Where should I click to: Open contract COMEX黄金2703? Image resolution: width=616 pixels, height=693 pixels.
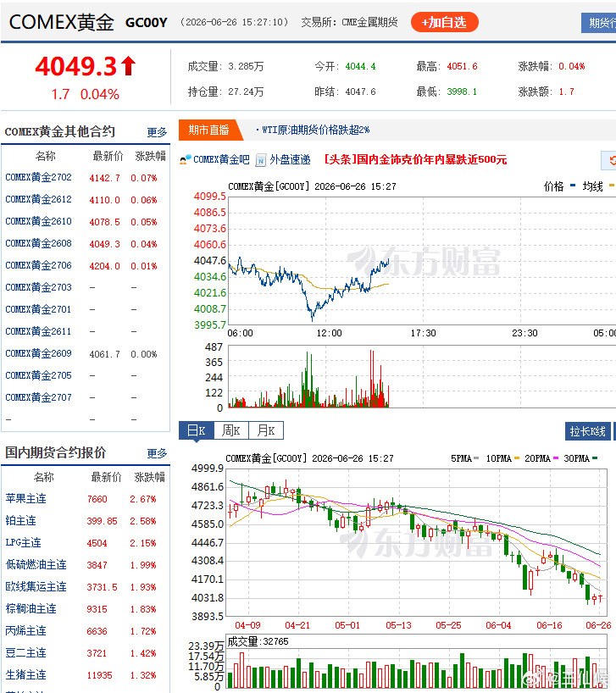[38, 287]
